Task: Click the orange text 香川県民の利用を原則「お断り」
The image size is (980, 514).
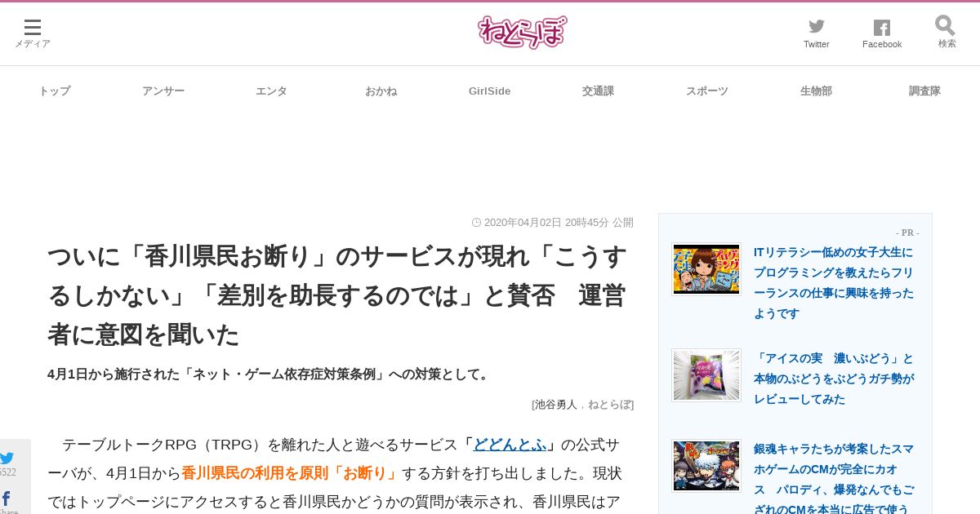Action: (291, 473)
